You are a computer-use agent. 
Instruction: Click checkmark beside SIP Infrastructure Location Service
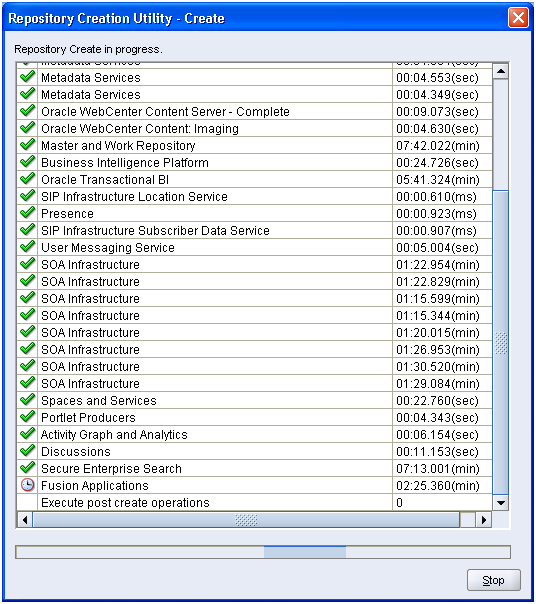click(x=27, y=196)
